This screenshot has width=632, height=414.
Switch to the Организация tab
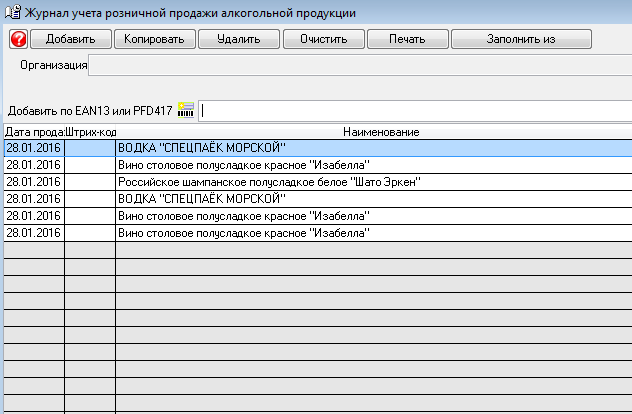[49, 66]
